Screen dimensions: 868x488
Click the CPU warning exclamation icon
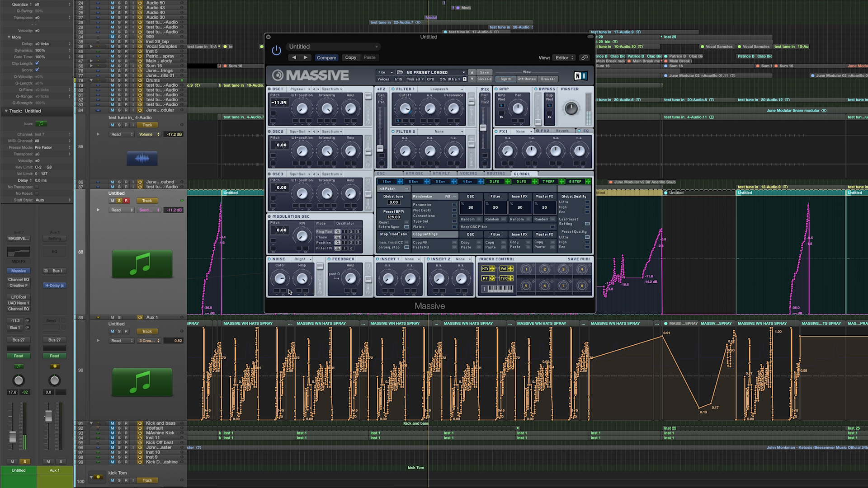(x=464, y=79)
